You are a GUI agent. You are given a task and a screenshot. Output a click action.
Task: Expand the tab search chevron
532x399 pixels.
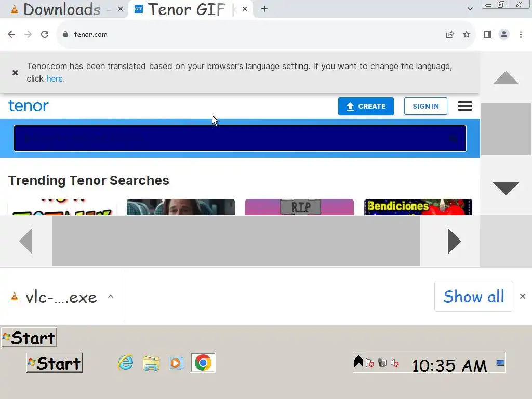470,9
